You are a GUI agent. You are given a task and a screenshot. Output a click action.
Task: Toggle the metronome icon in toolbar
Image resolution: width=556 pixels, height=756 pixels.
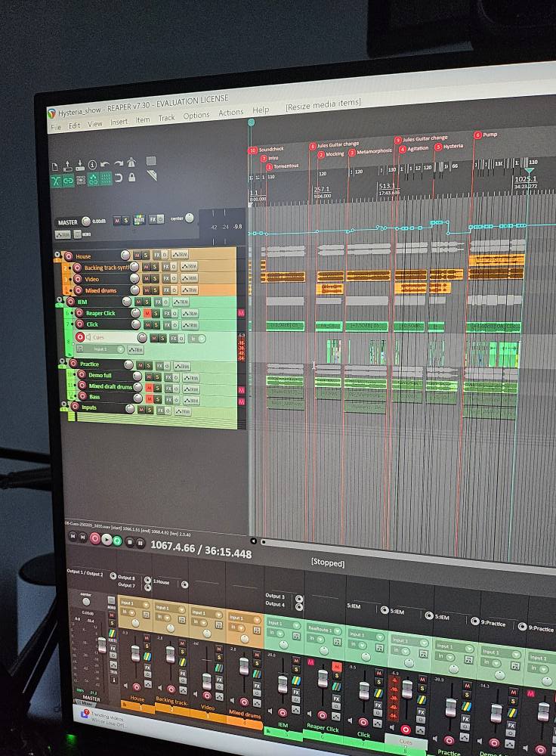point(131,163)
